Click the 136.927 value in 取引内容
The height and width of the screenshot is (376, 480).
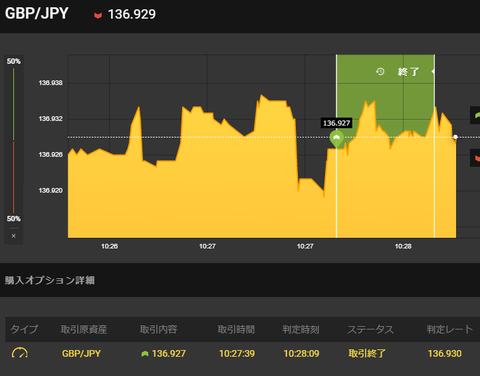(169, 353)
